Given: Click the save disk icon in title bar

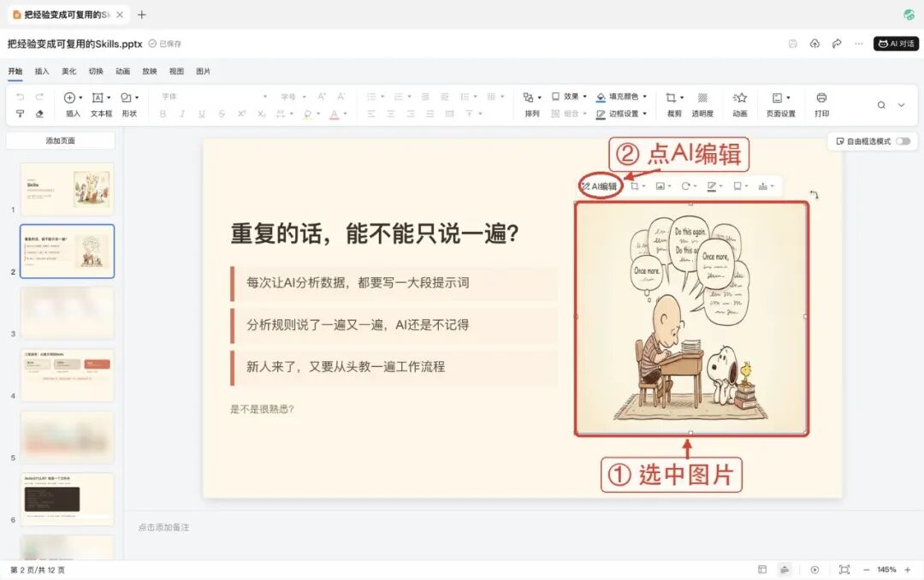Looking at the screenshot, I should 792,44.
